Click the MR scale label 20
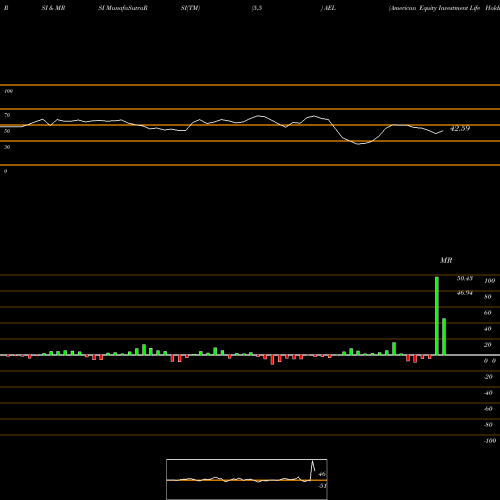Image resolution: width=500 pixels, height=500 pixels. tap(488, 345)
